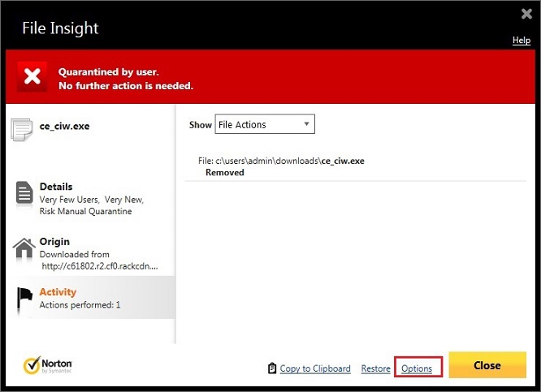Open the Help link
The image size is (541, 392).
522,41
